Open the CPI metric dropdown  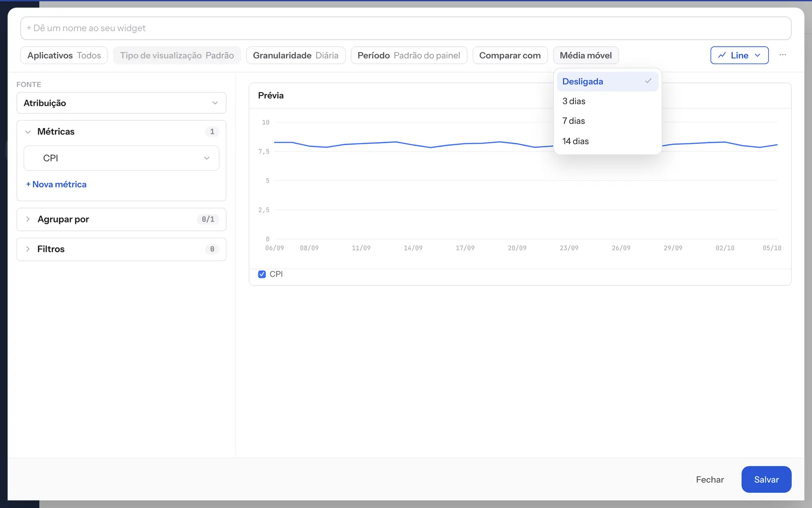[x=121, y=158]
